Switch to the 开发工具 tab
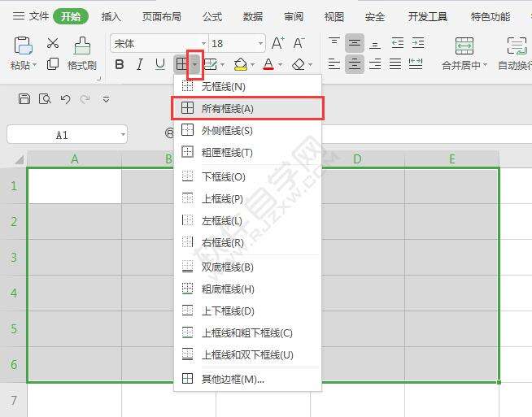Screen dimensions: 532x417 (x=428, y=16)
